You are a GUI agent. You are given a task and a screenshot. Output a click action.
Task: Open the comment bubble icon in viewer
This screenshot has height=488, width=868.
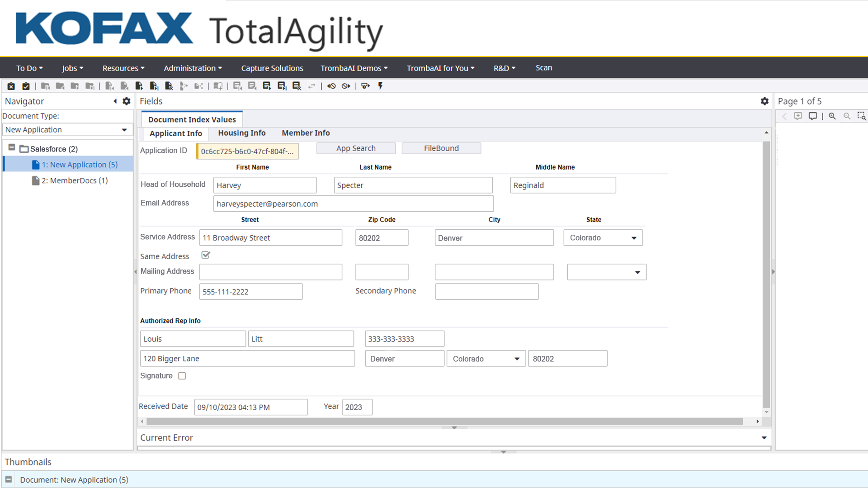(x=813, y=116)
